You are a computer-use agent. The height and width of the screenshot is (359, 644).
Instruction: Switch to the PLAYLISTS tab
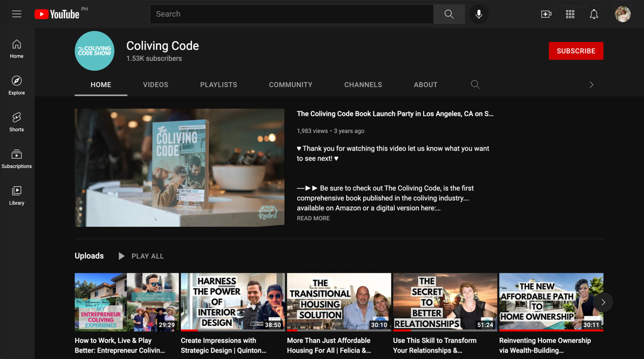click(x=218, y=85)
